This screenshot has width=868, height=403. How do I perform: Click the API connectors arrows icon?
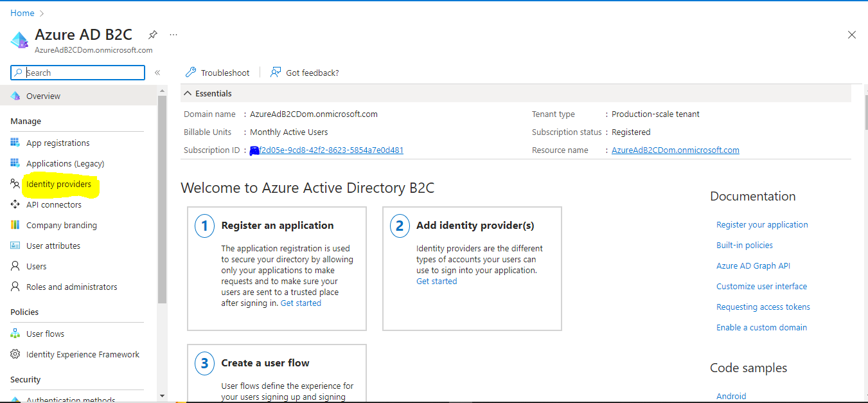pyautogui.click(x=15, y=204)
